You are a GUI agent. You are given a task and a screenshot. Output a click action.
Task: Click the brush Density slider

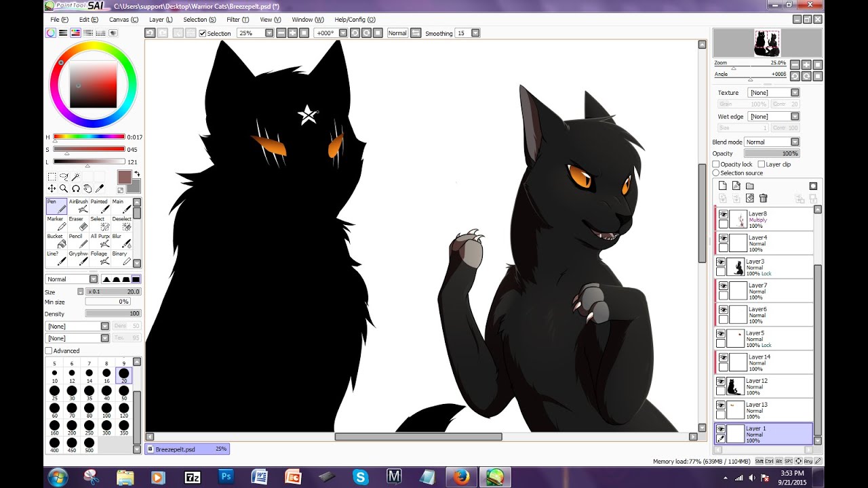(x=113, y=314)
